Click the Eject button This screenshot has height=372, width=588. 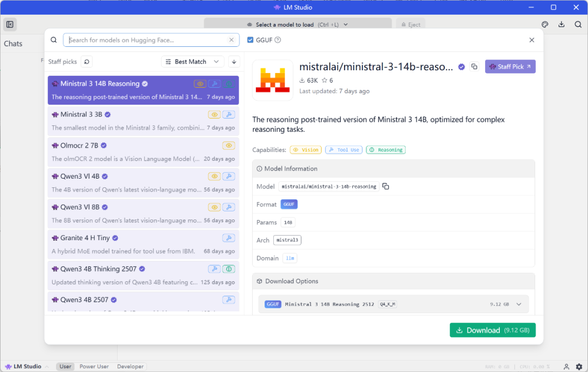pyautogui.click(x=411, y=25)
